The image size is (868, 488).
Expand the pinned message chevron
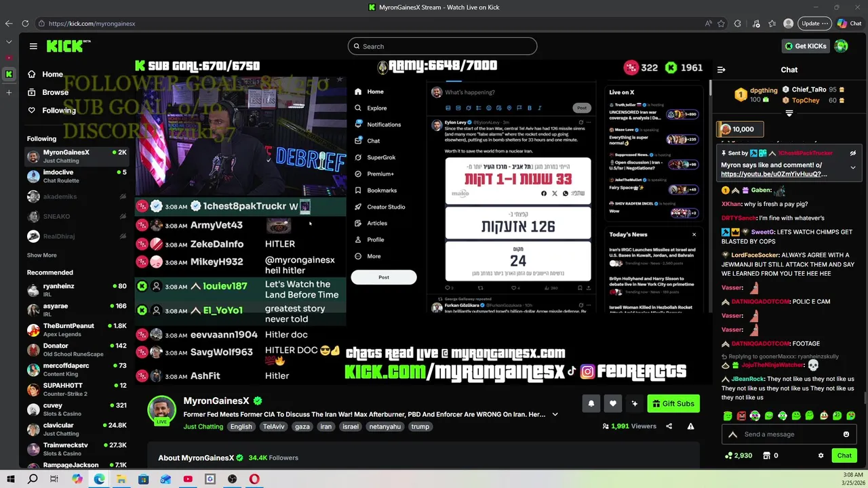[x=853, y=167]
